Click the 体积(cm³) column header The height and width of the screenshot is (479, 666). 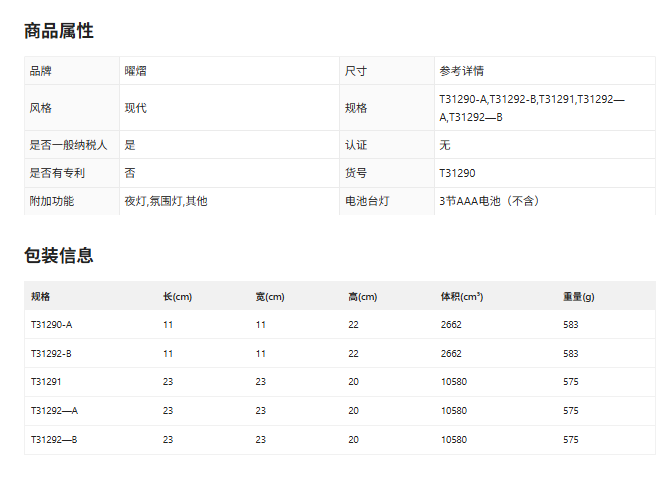coord(462,297)
